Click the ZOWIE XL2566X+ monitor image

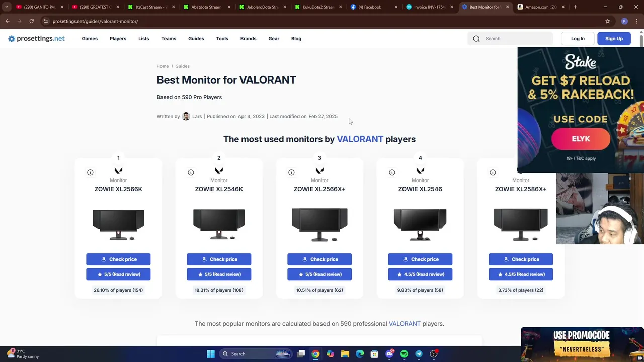(319, 225)
